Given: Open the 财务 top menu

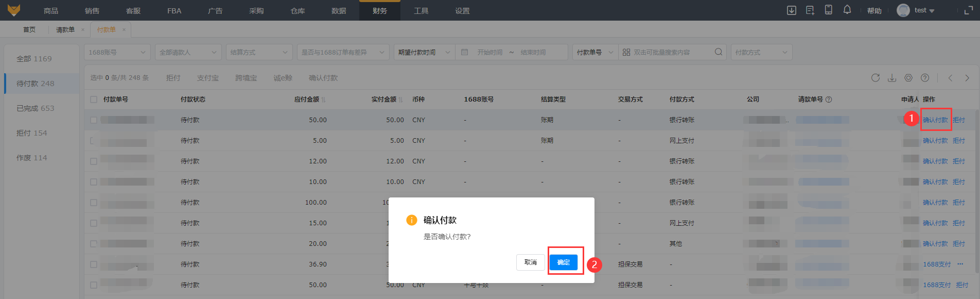Looking at the screenshot, I should [x=380, y=10].
